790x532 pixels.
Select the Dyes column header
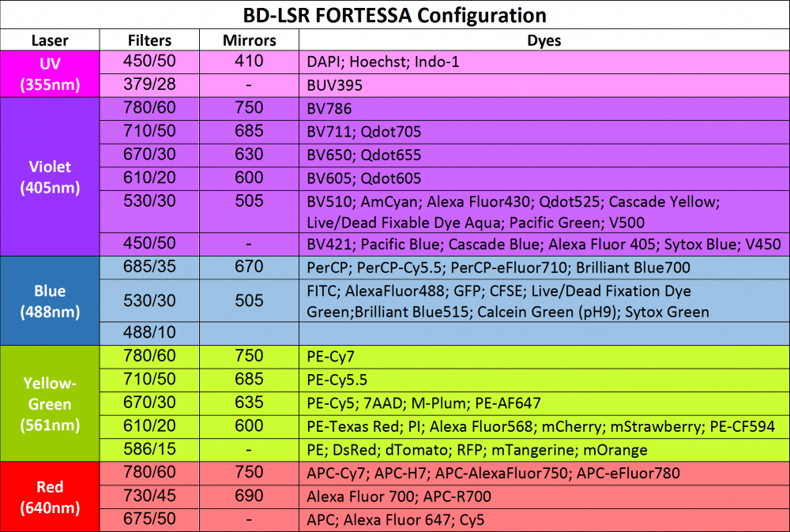pyautogui.click(x=544, y=40)
